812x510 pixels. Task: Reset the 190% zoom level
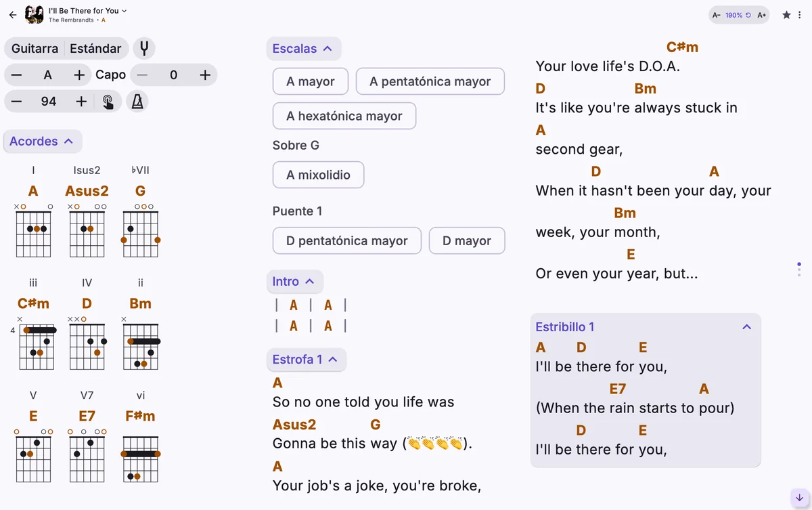tap(738, 15)
